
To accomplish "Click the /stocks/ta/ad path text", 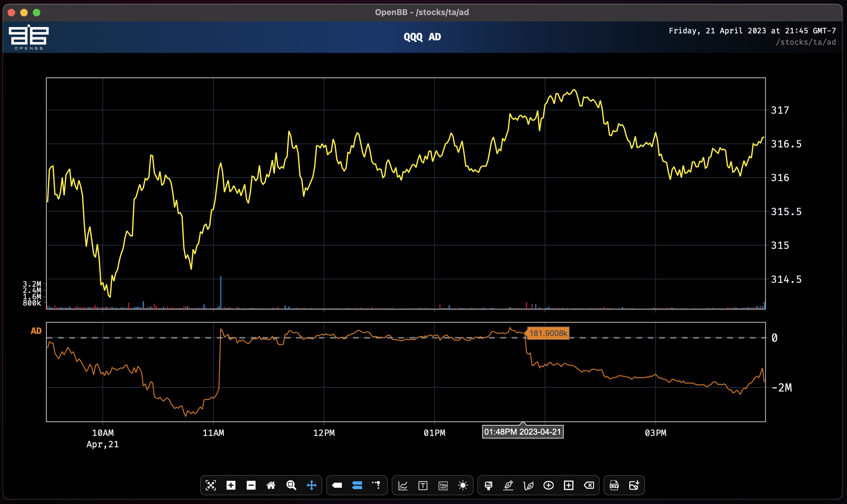I will pos(806,42).
